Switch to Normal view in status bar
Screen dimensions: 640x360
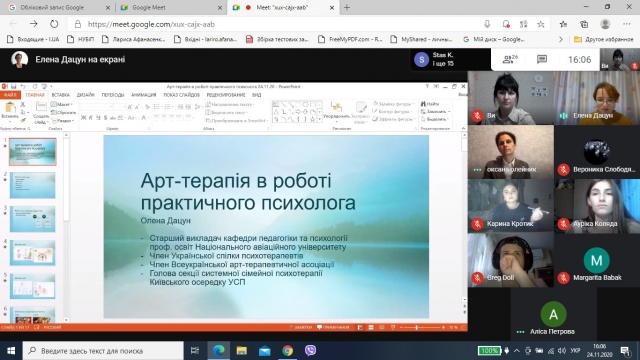tap(360, 327)
